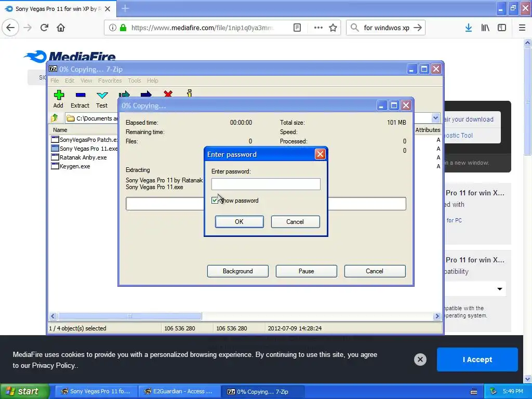Show Firefox sidebars

pos(502,28)
